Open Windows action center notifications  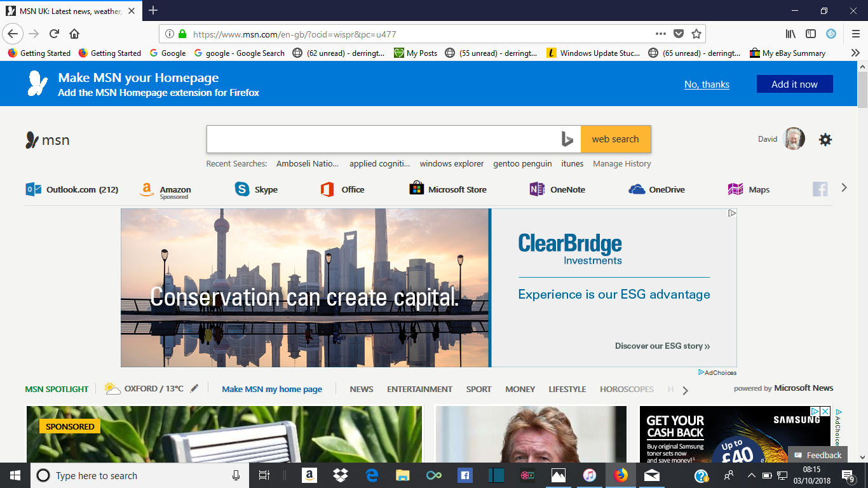[848, 475]
